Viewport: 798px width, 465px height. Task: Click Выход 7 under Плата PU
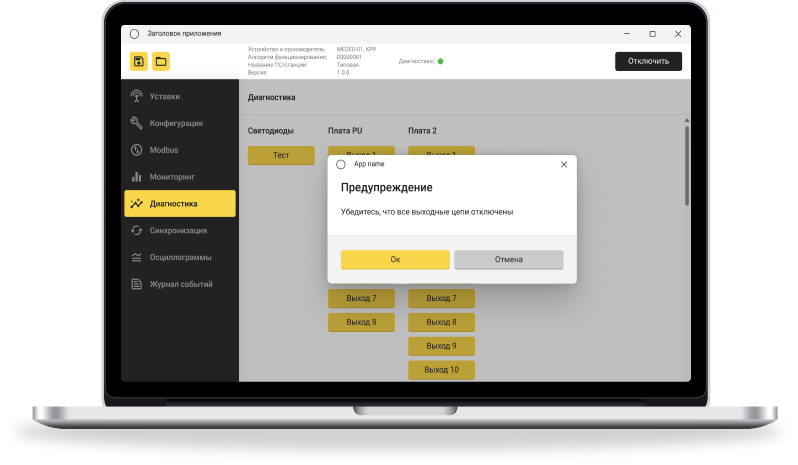361,298
